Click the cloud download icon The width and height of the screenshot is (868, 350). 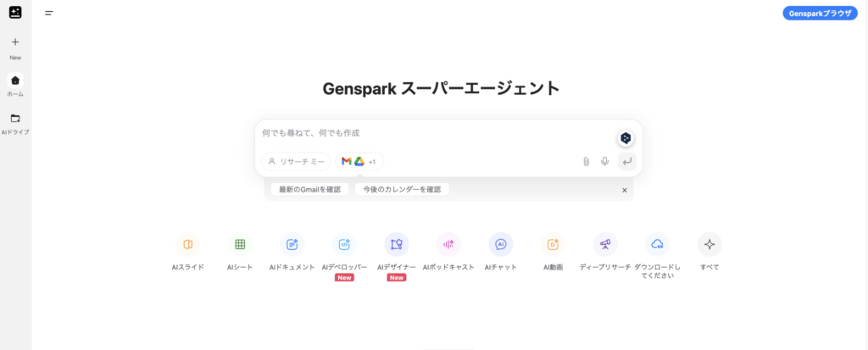pos(657,244)
